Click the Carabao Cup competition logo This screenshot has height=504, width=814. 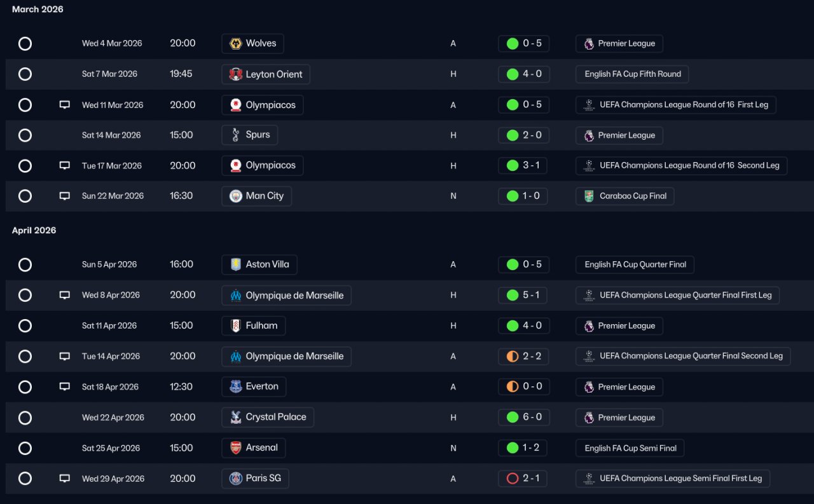tap(589, 196)
